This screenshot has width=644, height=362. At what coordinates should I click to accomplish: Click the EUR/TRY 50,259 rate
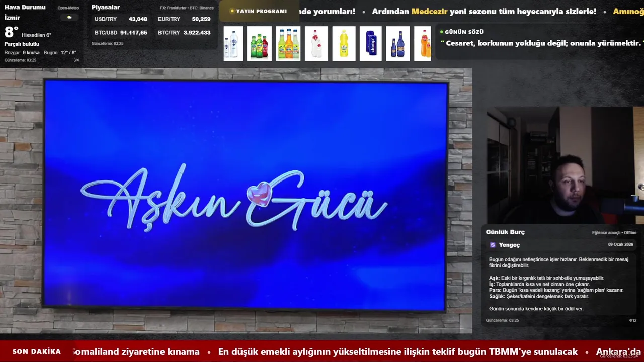[184, 19]
